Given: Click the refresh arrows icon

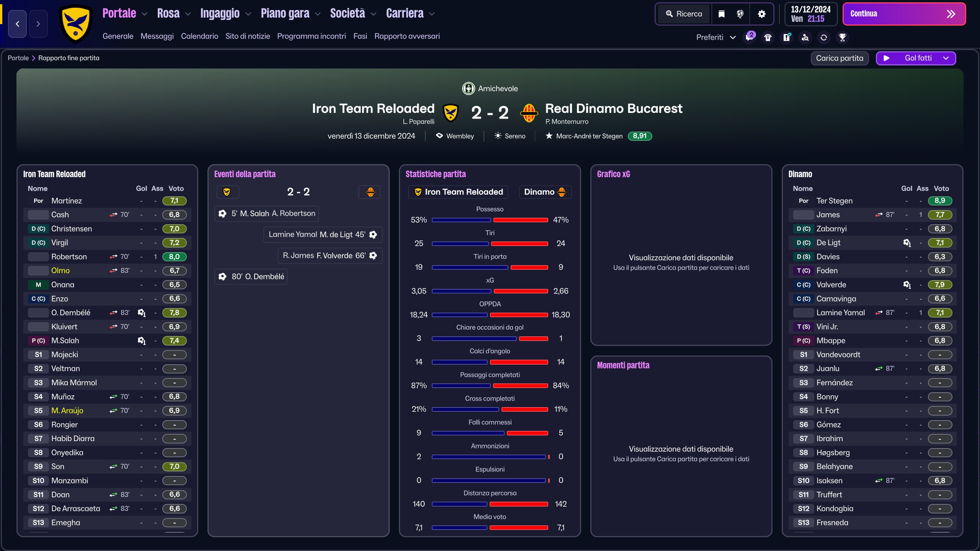Looking at the screenshot, I should (823, 37).
